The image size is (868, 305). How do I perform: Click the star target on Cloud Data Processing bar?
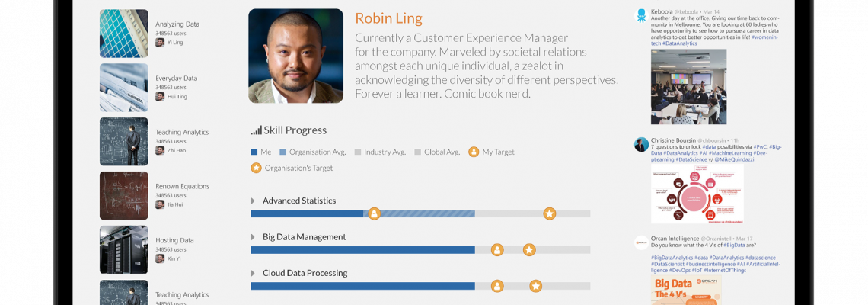point(535,286)
